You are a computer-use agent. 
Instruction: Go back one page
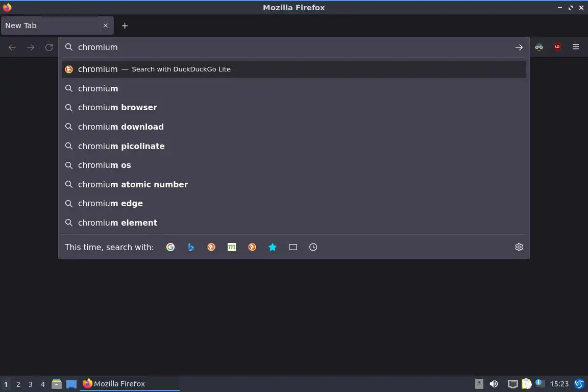[12, 47]
